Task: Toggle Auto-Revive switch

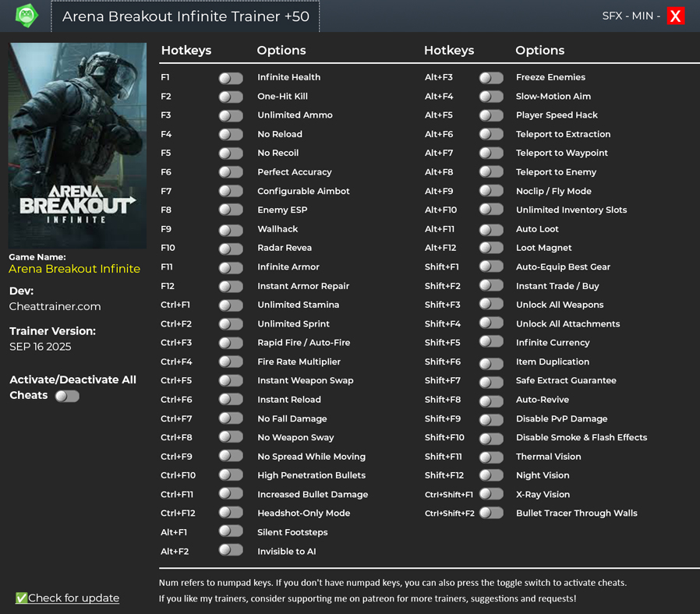Action: [491, 401]
